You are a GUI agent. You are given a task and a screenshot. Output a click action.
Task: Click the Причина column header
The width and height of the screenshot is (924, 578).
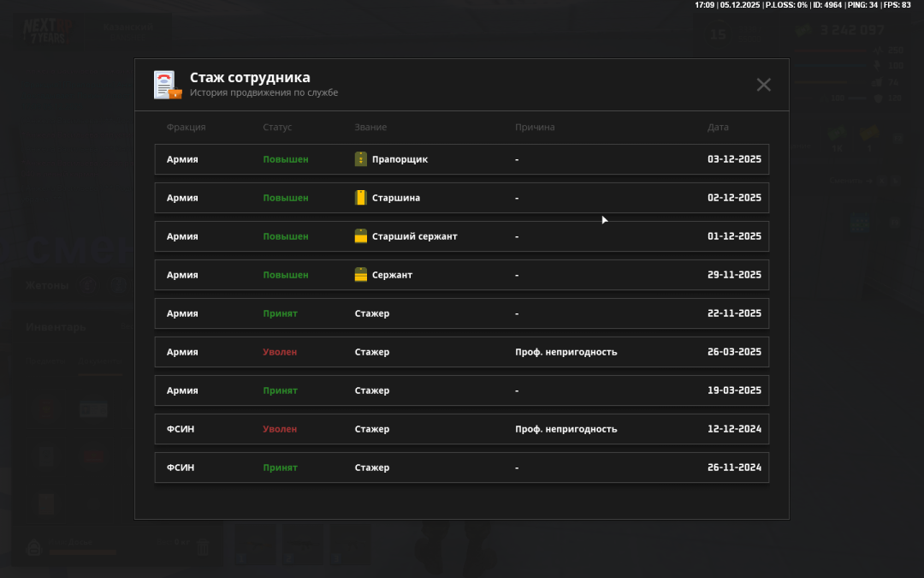click(535, 128)
